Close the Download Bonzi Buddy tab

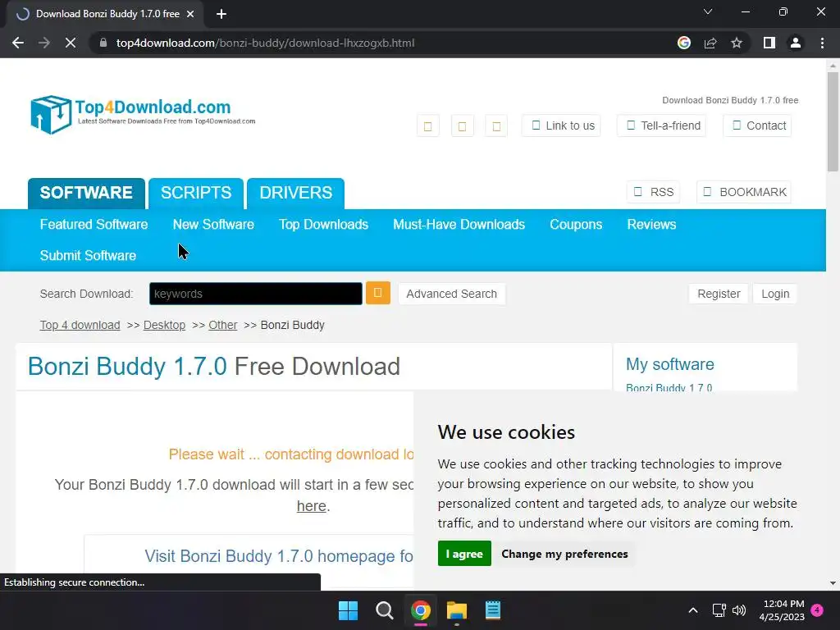tap(190, 14)
